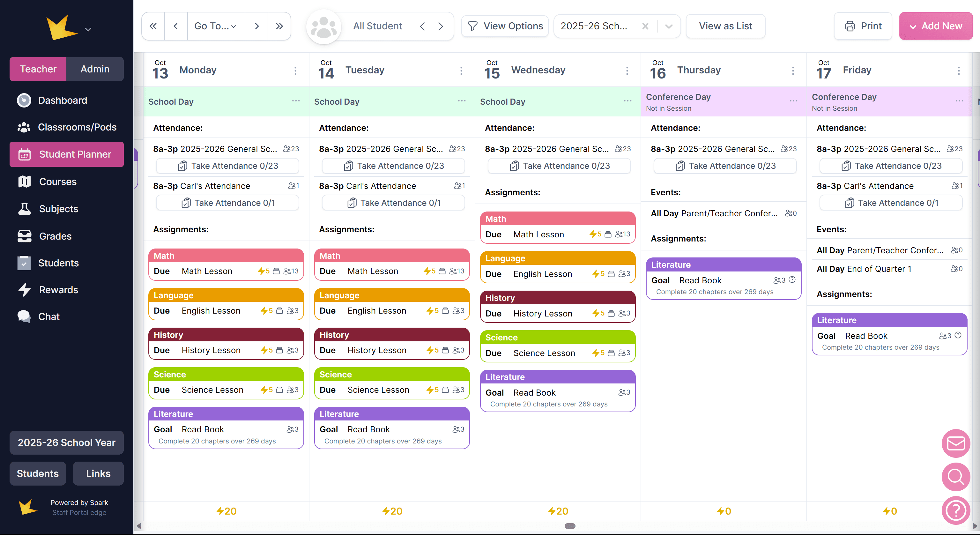Click the Grades inbox icon
The image size is (980, 535).
pyautogui.click(x=24, y=236)
